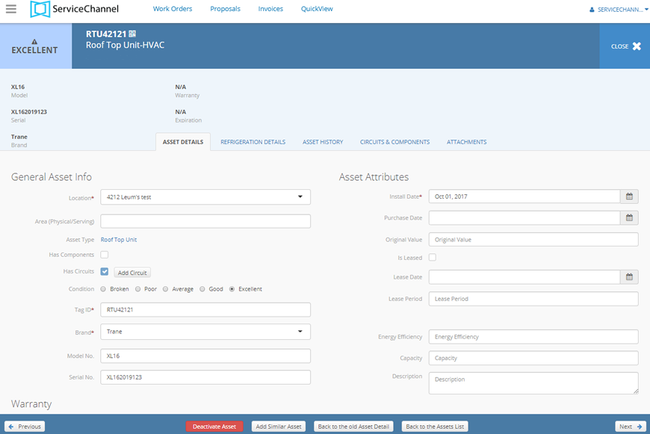Image resolution: width=650 pixels, height=434 pixels.
Task: Open the hamburger menu icon
Action: coord(11,9)
